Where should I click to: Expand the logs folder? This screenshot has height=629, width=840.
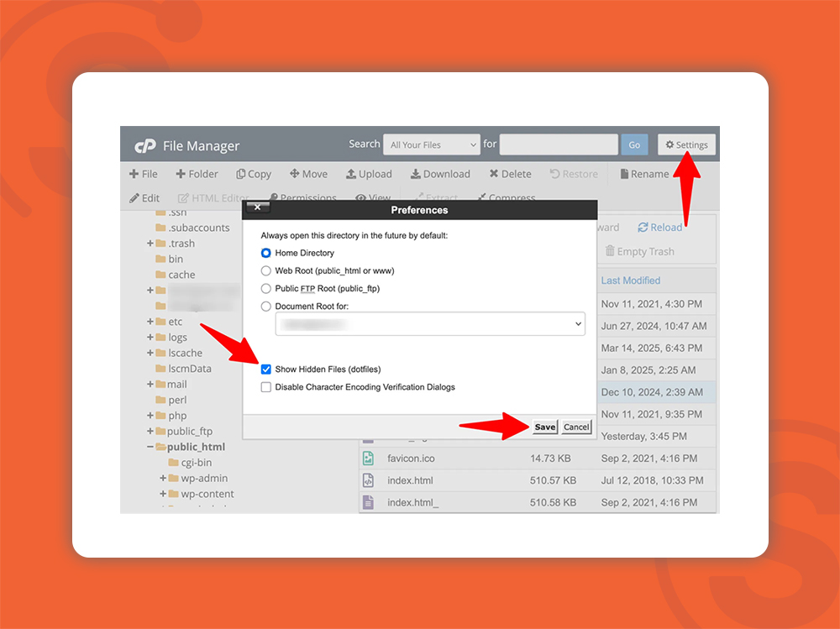click(x=150, y=337)
